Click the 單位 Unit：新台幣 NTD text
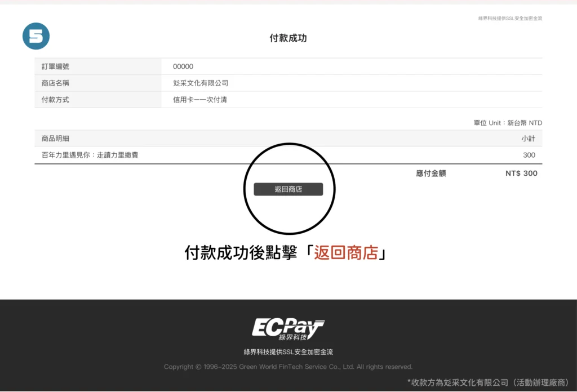The width and height of the screenshot is (577, 392). (x=508, y=123)
